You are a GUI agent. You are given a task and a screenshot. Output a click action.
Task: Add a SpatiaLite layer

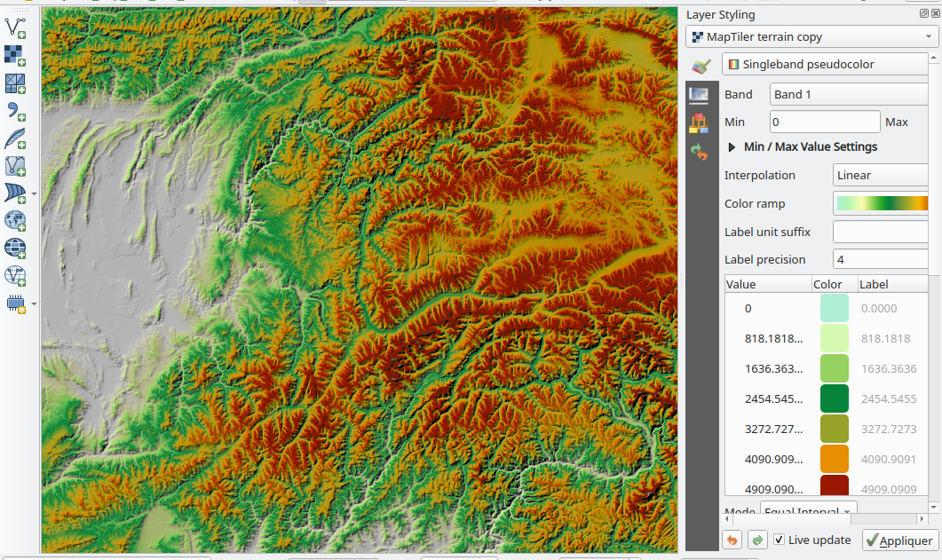(x=14, y=138)
